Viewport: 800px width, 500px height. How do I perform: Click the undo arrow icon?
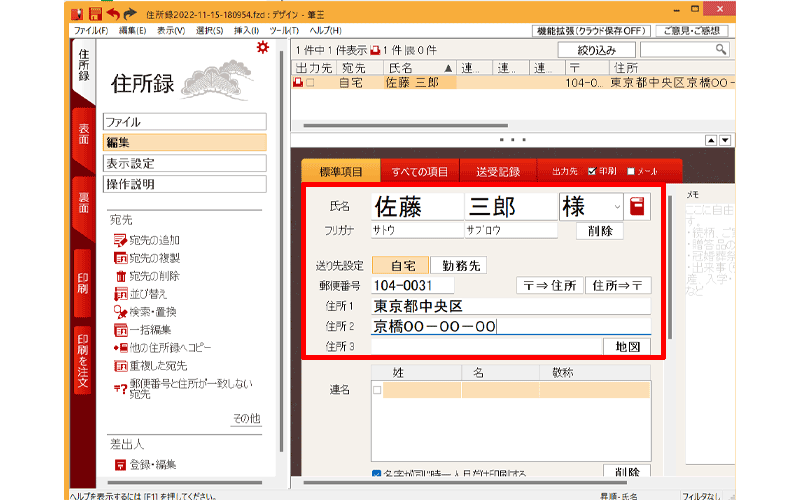click(113, 14)
